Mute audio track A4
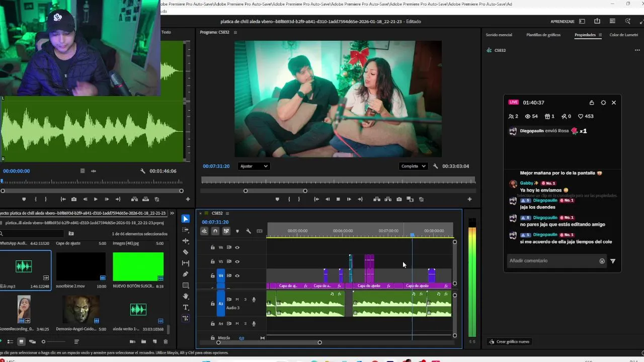This screenshot has width=644, height=362. coord(237,324)
